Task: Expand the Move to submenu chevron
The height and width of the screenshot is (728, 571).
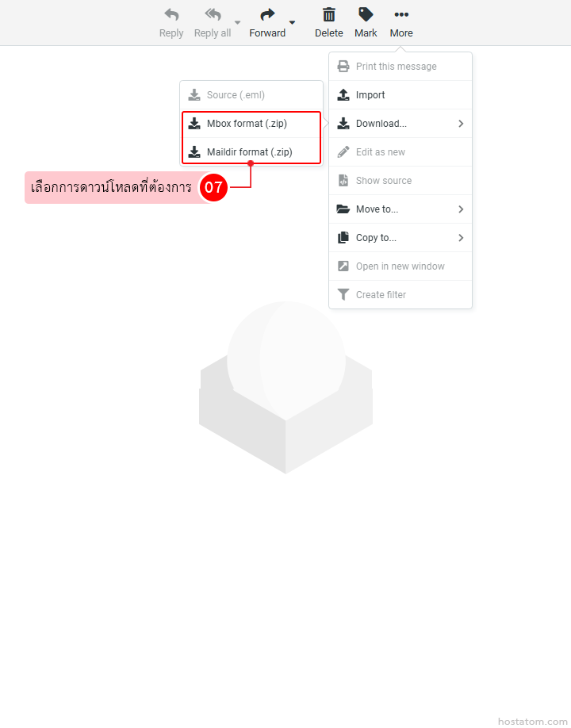Action: click(x=461, y=209)
